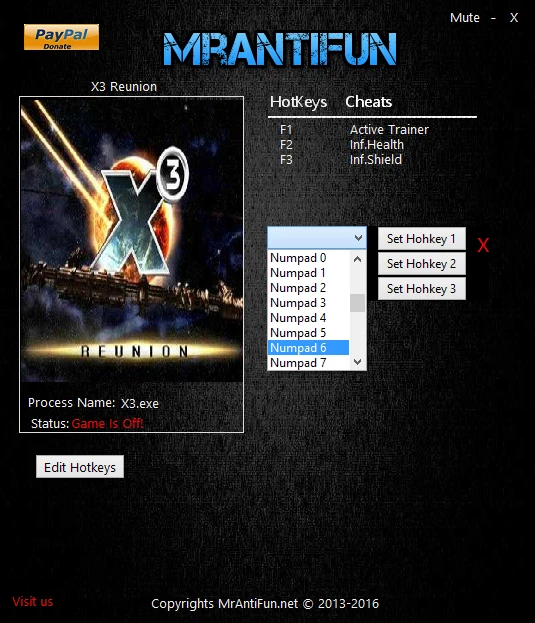Viewport: 535px width, 623px height.
Task: Choose Numpad 3 in the dropdown list
Action: click(308, 303)
